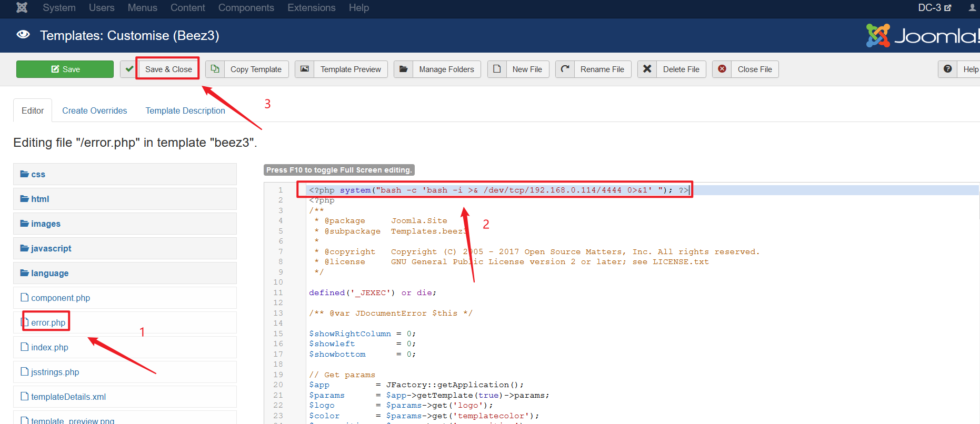Click the green Save button
The height and width of the screenshot is (424, 980).
65,69
